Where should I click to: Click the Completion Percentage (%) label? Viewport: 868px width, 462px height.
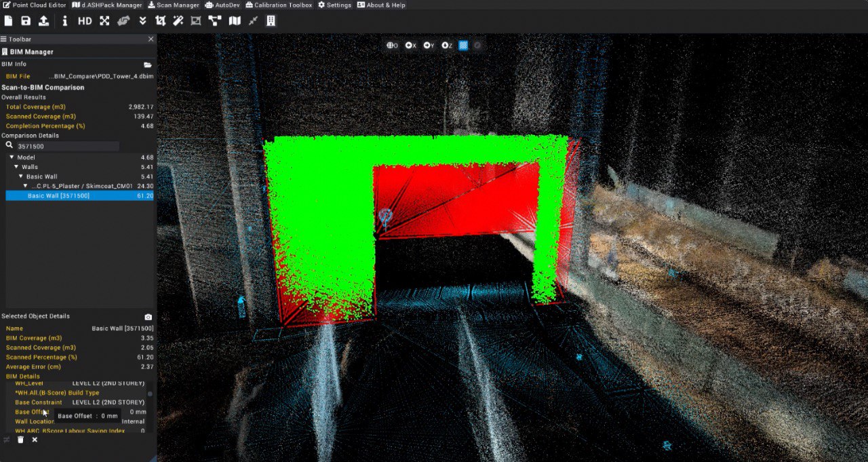point(45,126)
